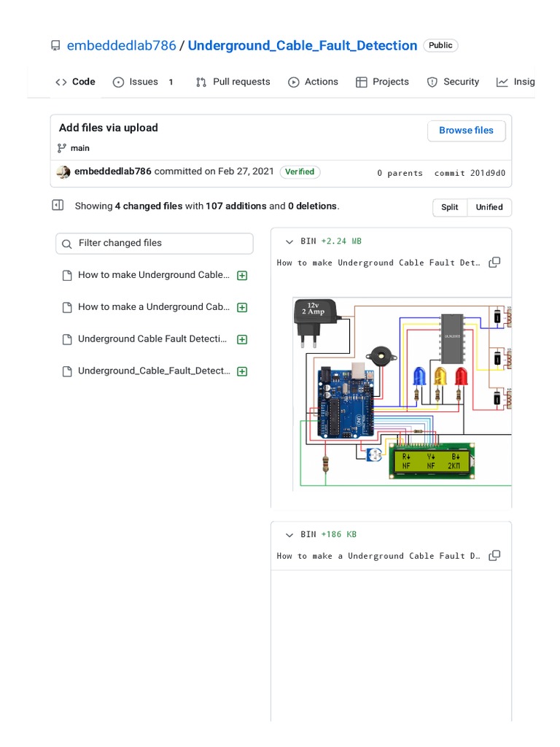Copy path of the +186 KB file
The width and height of the screenshot is (560, 747).
[x=494, y=555]
